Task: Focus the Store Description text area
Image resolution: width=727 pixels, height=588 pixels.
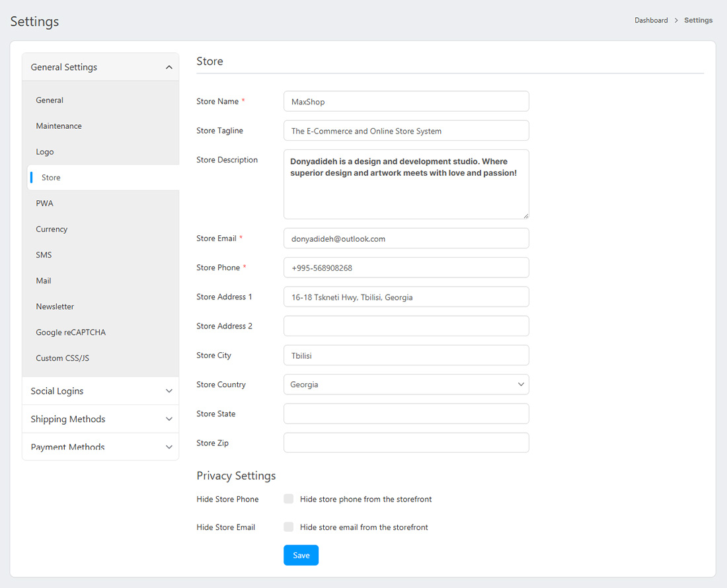Action: [406, 195]
